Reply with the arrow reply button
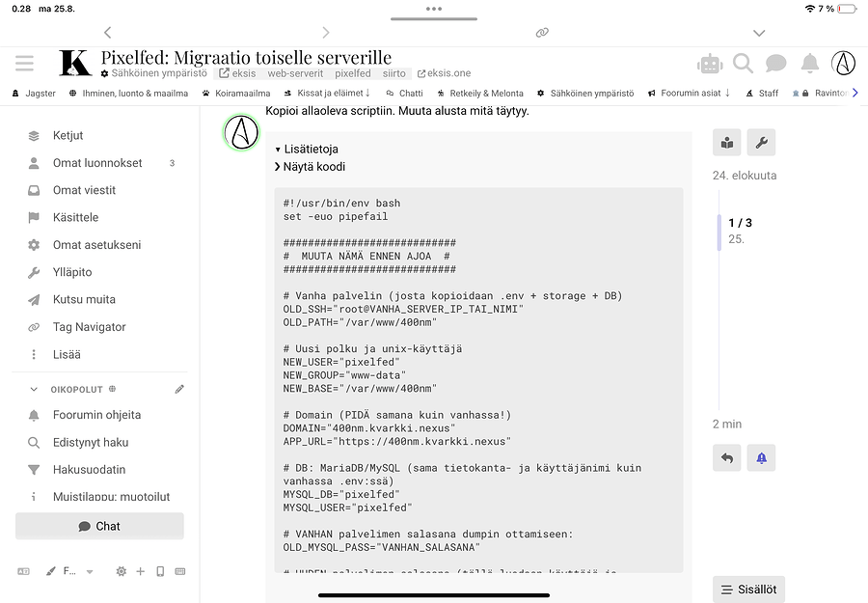The height and width of the screenshot is (603, 868). (x=727, y=458)
